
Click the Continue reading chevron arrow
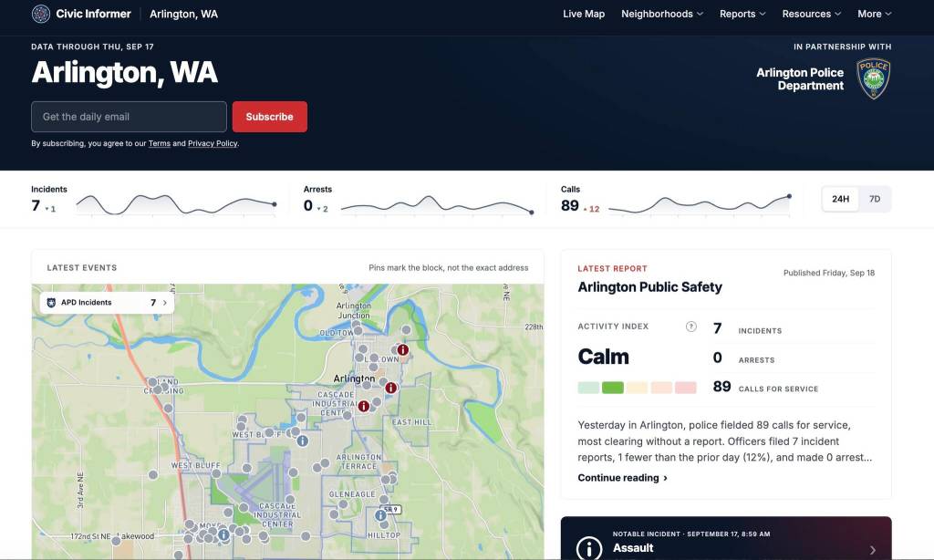click(665, 478)
